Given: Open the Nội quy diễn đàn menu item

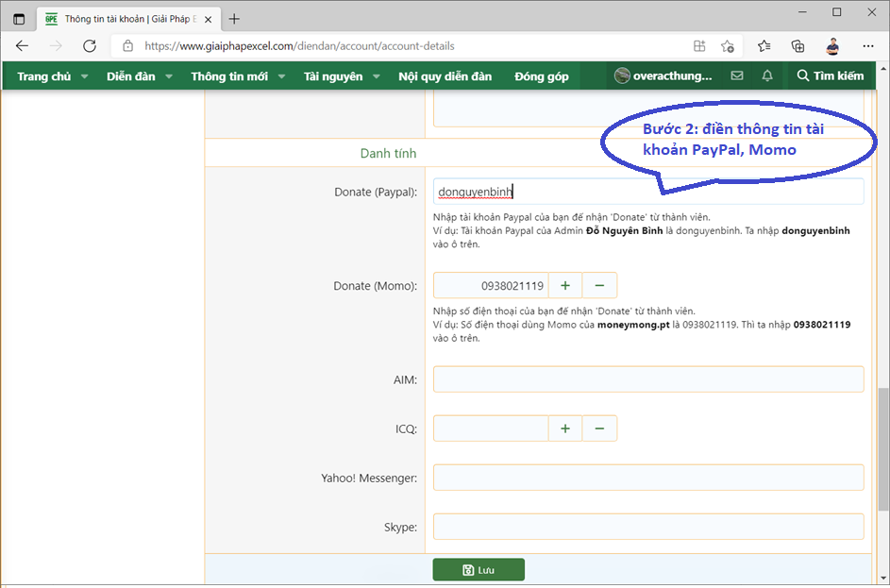Looking at the screenshot, I should pyautogui.click(x=445, y=76).
